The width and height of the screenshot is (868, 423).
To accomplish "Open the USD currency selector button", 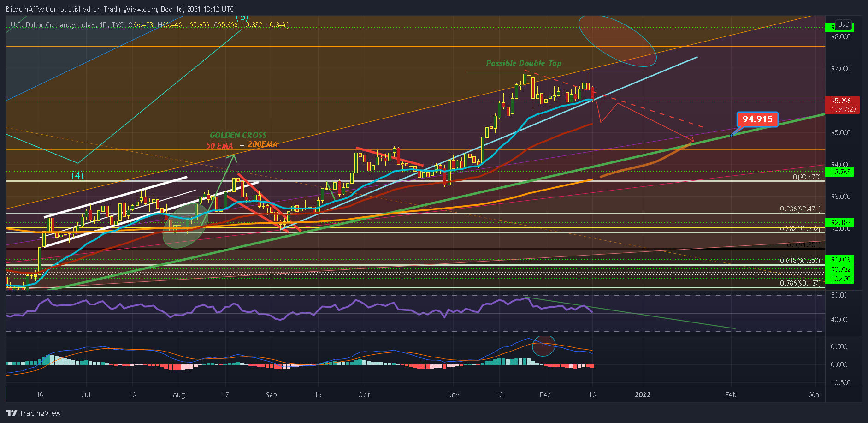I will point(844,24).
